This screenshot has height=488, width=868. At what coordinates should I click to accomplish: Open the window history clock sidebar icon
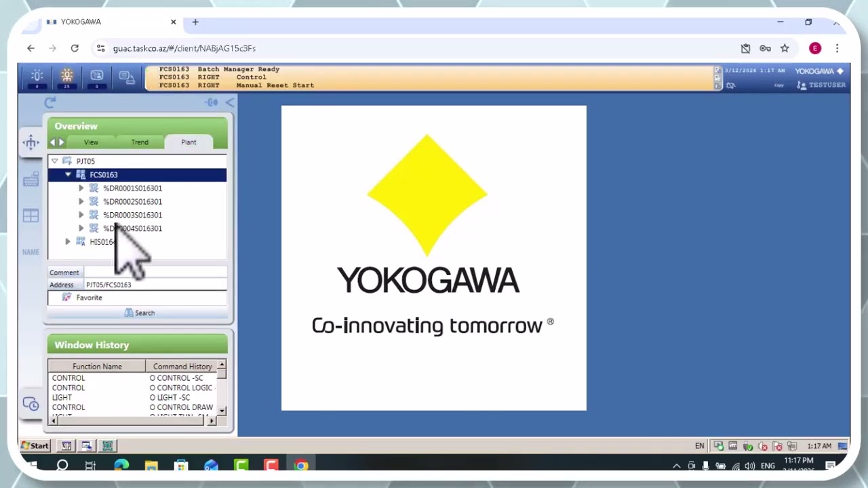(x=31, y=404)
